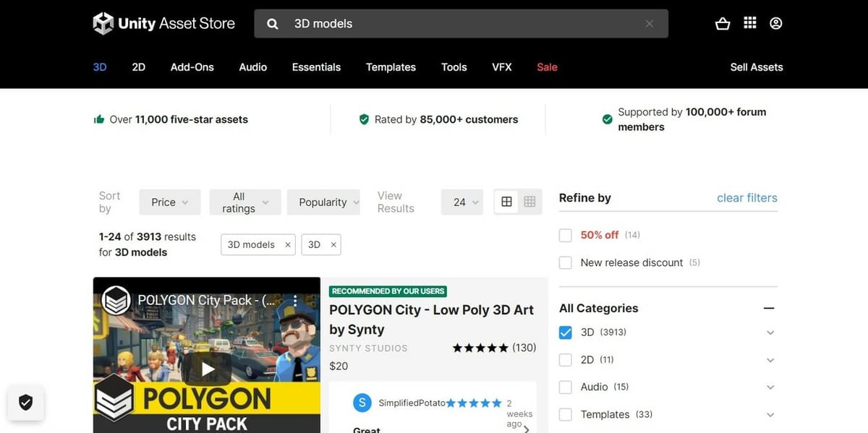Click the $20 price text
Screen dimensions: 868x433
click(x=339, y=366)
